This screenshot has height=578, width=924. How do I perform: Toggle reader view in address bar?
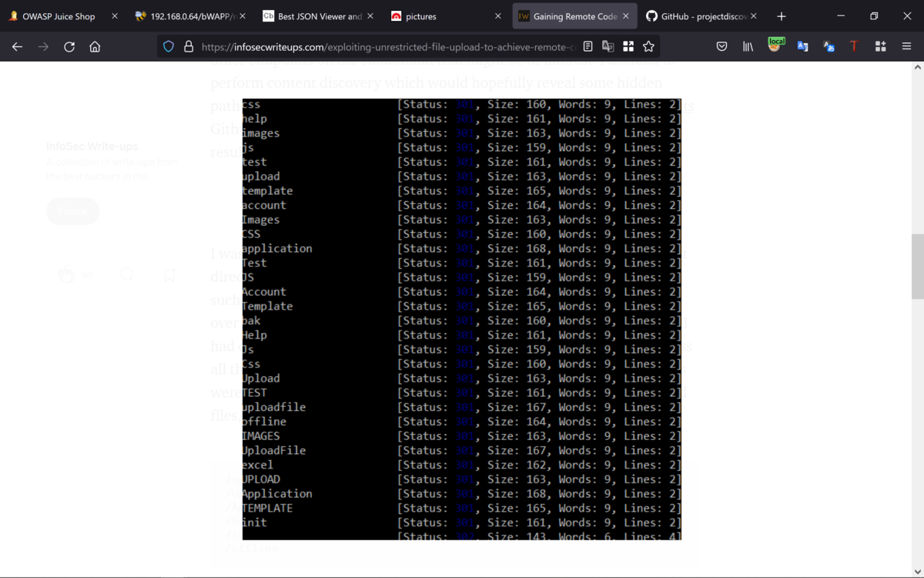coord(588,47)
